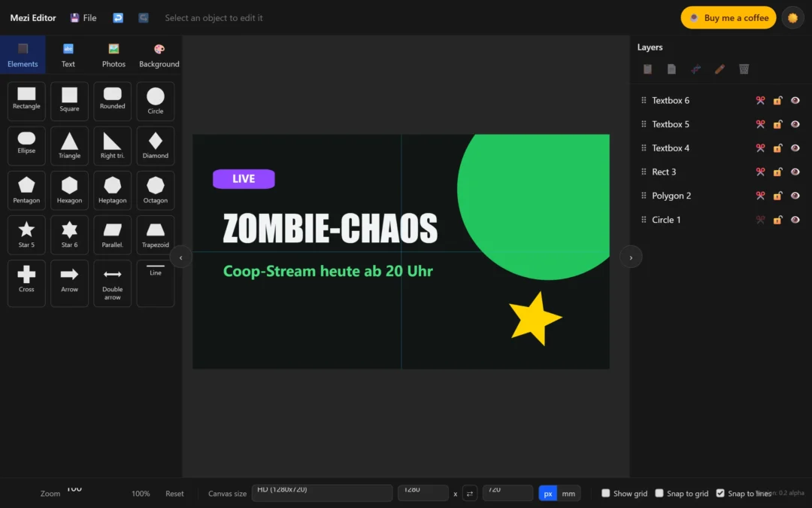This screenshot has height=508, width=812.
Task: Click the clipboard icon in Layers toolbar
Action: [x=647, y=69]
